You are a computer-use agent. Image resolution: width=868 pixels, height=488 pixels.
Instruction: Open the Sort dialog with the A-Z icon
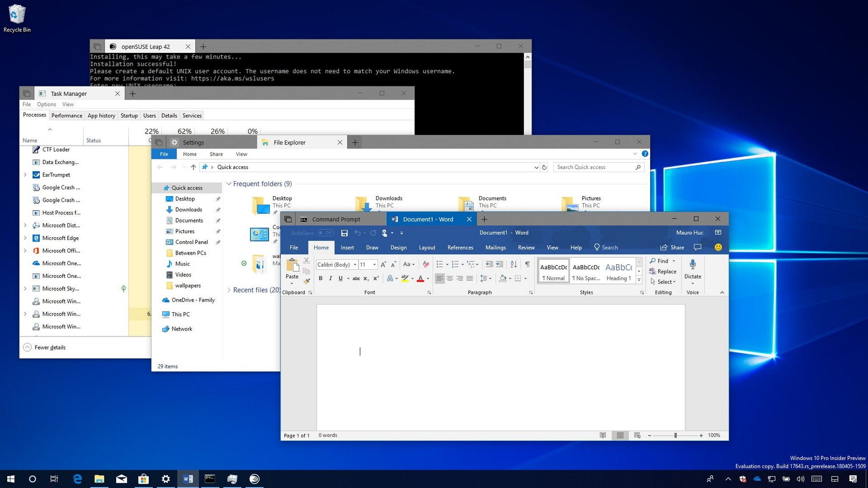point(513,264)
